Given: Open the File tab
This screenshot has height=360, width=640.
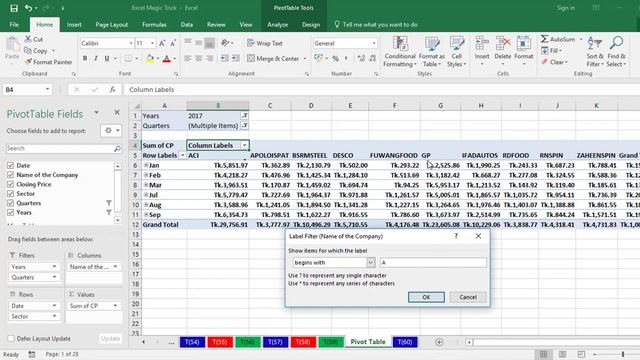Looking at the screenshot, I should (x=14, y=24).
